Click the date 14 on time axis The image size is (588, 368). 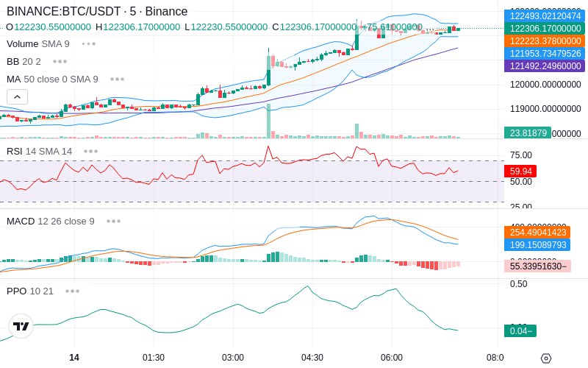click(x=74, y=358)
